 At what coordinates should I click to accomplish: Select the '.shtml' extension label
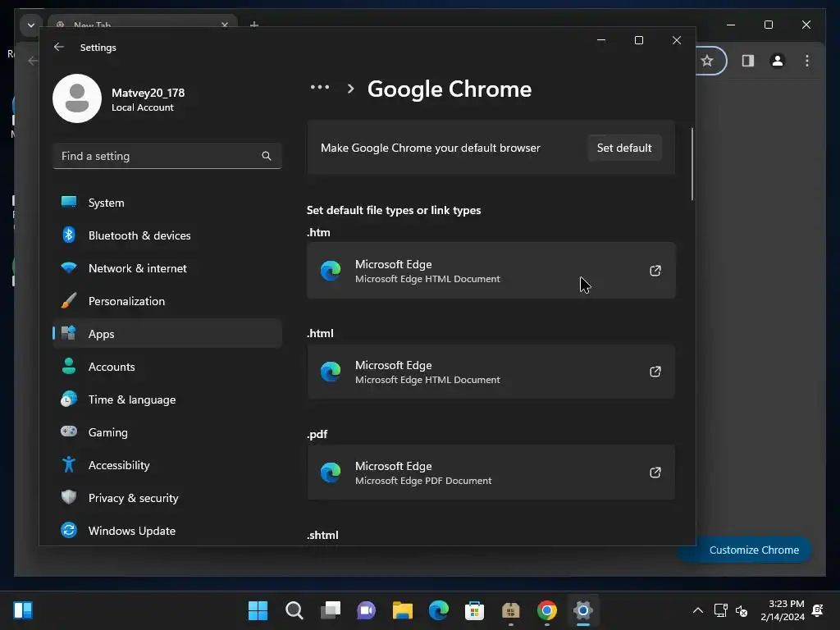click(322, 535)
